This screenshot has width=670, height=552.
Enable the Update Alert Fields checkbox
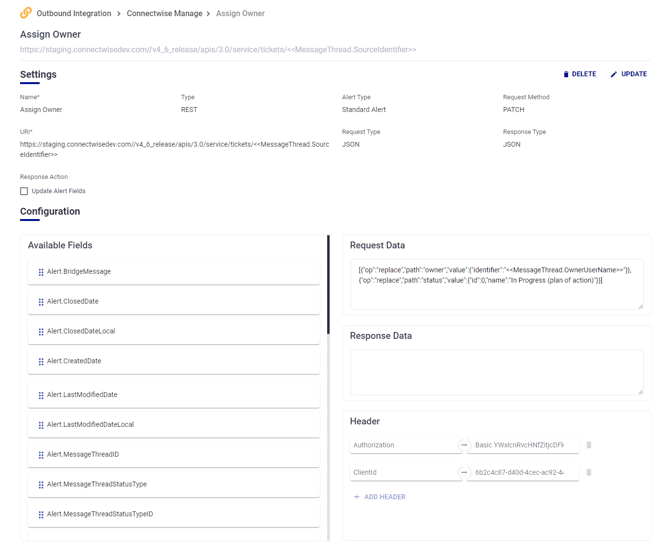[x=24, y=191]
